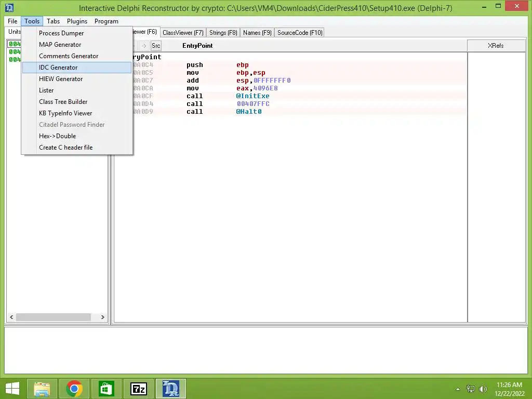
Task: Open Lister from the Tools menu
Action: [x=77, y=90]
